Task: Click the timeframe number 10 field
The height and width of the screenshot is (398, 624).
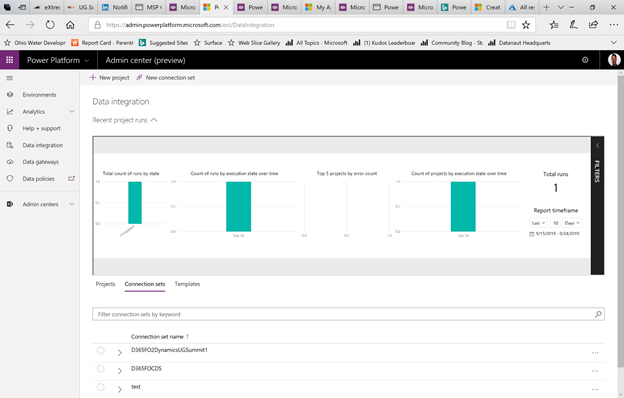Action: click(x=555, y=223)
